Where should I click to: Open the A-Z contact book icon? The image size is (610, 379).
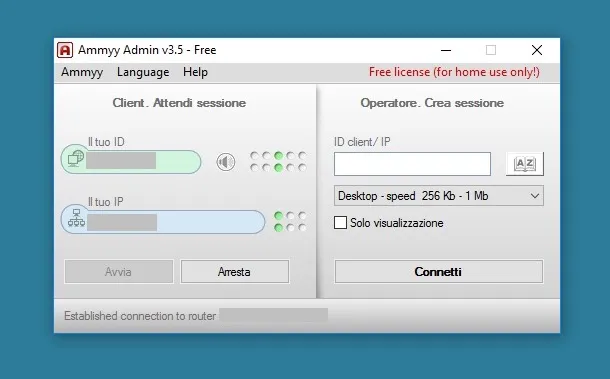[x=525, y=164]
